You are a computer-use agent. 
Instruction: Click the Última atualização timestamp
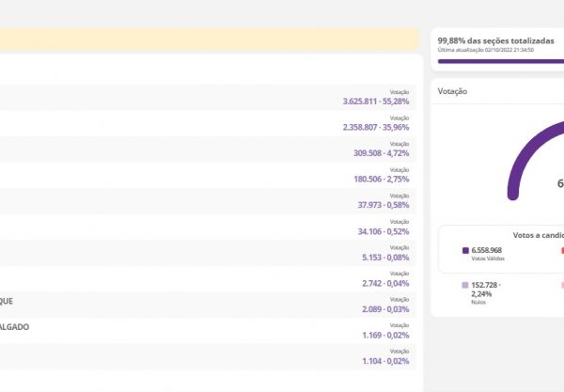click(487, 50)
